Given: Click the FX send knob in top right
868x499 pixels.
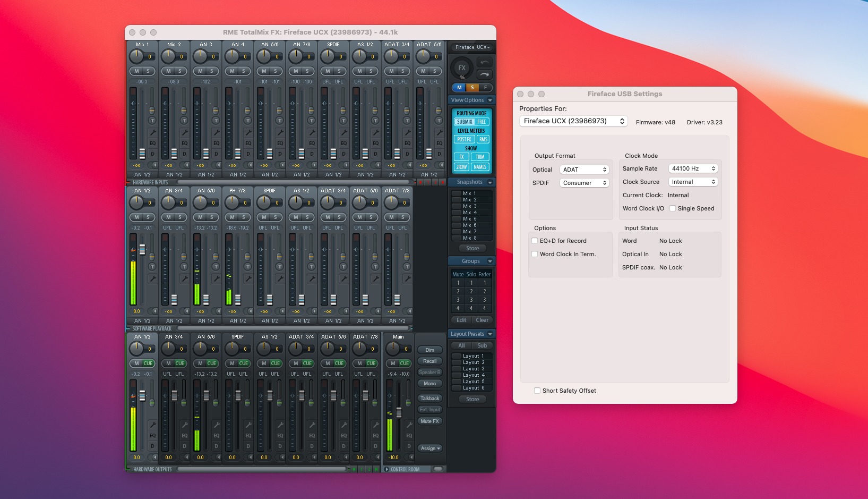Looking at the screenshot, I should coord(462,67).
